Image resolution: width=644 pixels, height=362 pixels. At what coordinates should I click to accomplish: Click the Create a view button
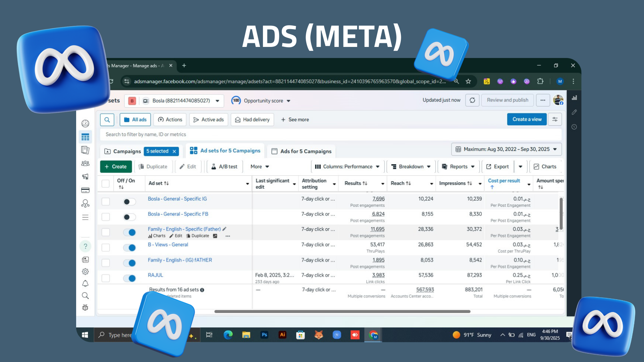point(527,119)
